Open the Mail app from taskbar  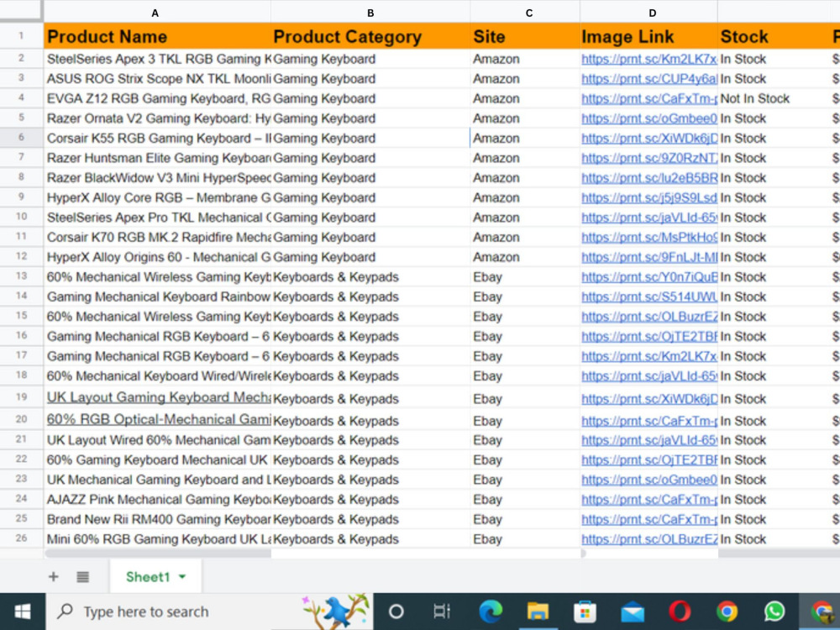pos(633,612)
